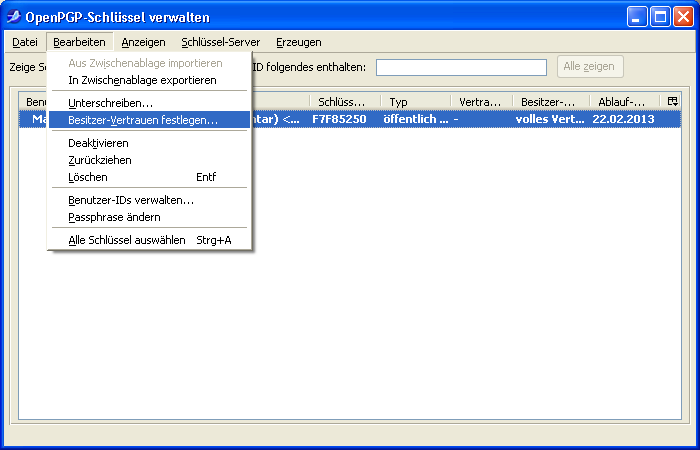Select Unterschreiben… menu entry
The image size is (700, 450).
(149, 103)
